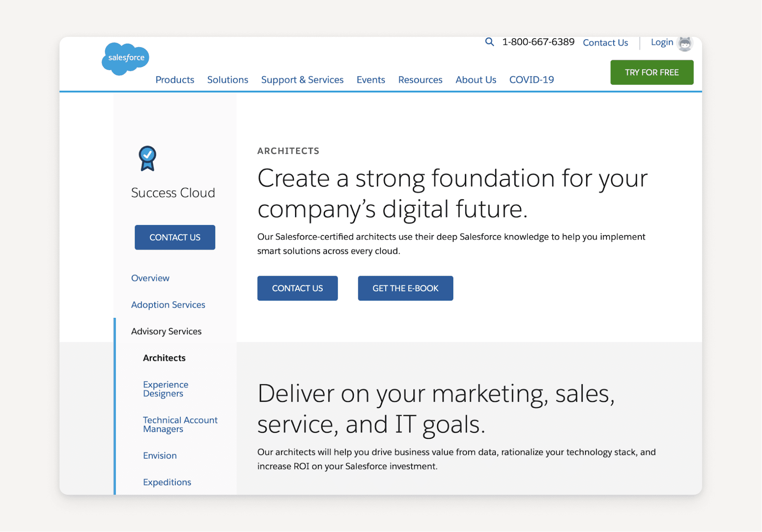This screenshot has width=762, height=532.
Task: Open Adoption Services in the sidebar
Action: [168, 304]
